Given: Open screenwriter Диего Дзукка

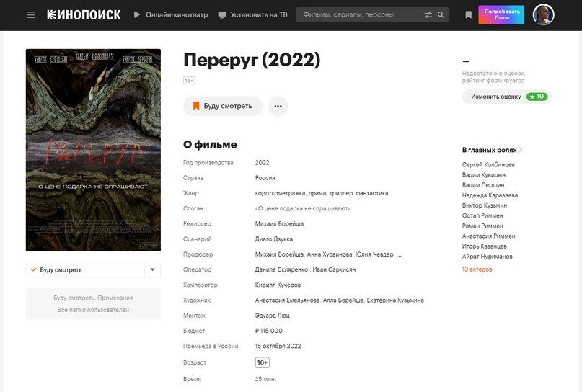Looking at the screenshot, I should 273,239.
